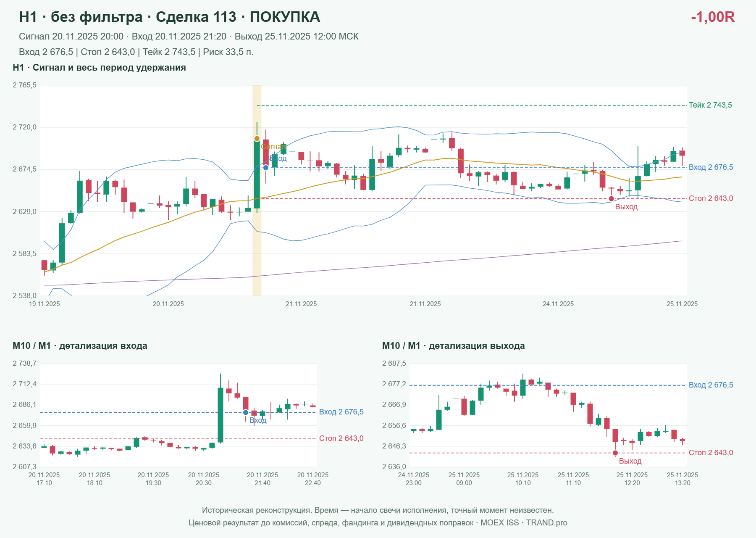This screenshot has width=756, height=538.
Task: Click the signal and entry timestamp line
Action: [189, 37]
